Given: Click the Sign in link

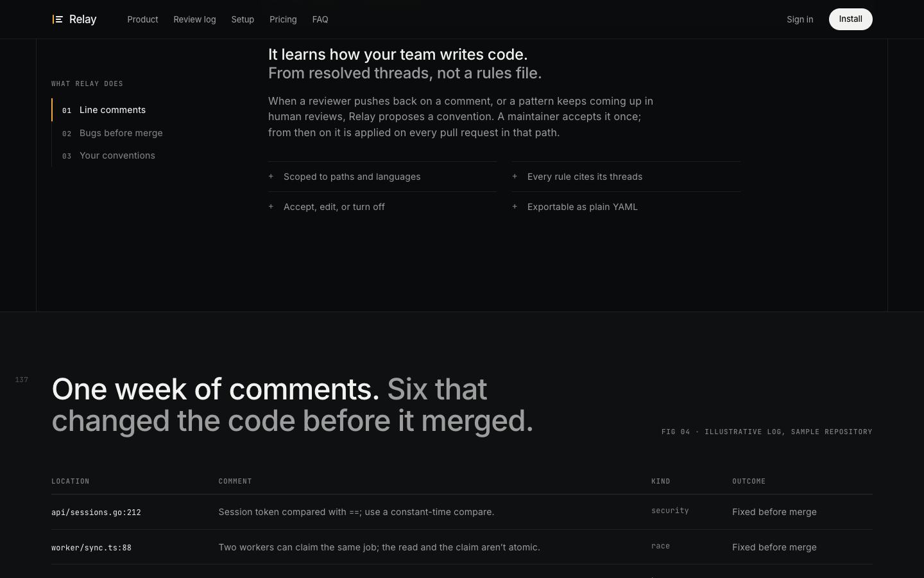Looking at the screenshot, I should click(800, 19).
